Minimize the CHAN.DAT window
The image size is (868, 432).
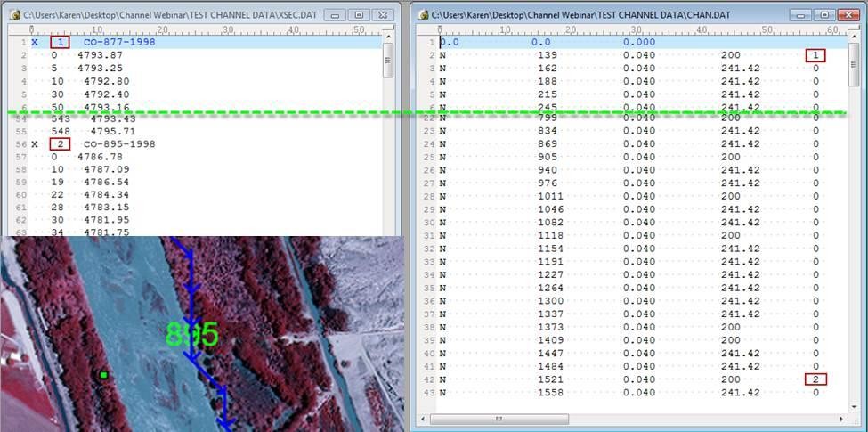tap(803, 15)
